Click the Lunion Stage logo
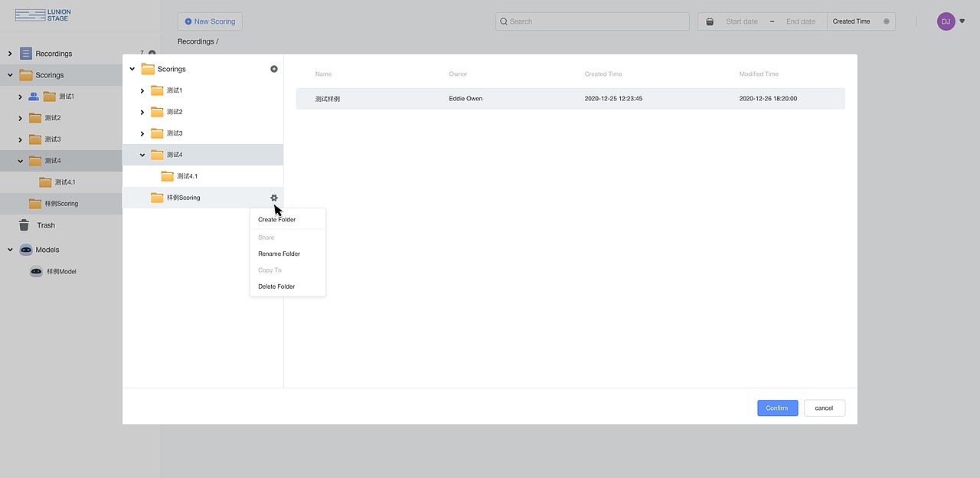Screen dimensions: 980x478 coord(43,15)
